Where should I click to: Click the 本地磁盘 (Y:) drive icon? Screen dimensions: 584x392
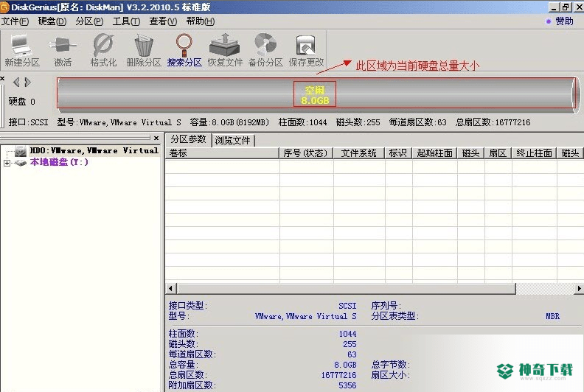21,162
